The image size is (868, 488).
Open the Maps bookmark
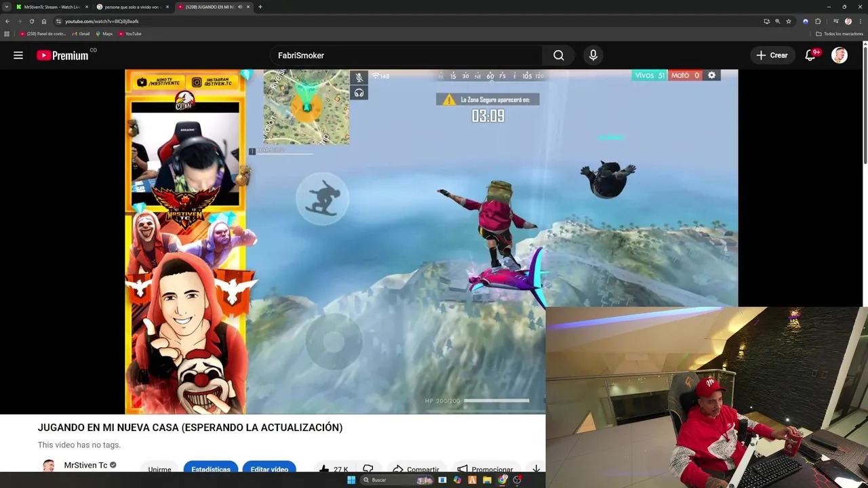pyautogui.click(x=104, y=34)
